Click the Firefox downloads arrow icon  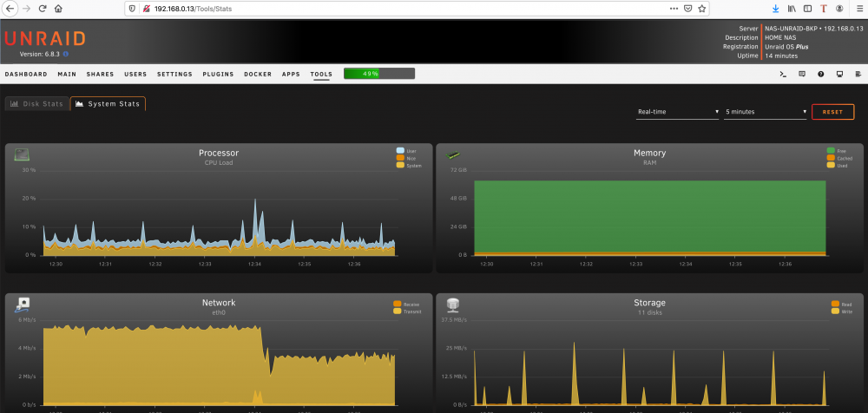point(775,9)
